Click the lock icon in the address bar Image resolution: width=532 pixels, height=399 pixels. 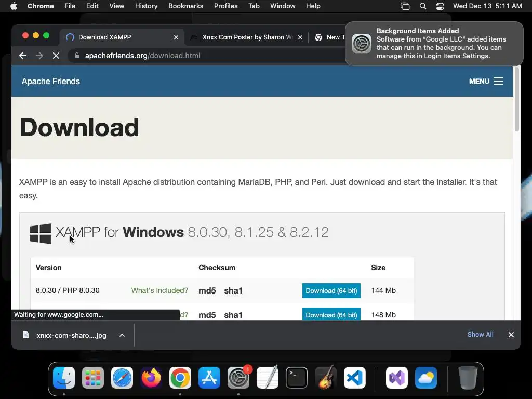[77, 56]
